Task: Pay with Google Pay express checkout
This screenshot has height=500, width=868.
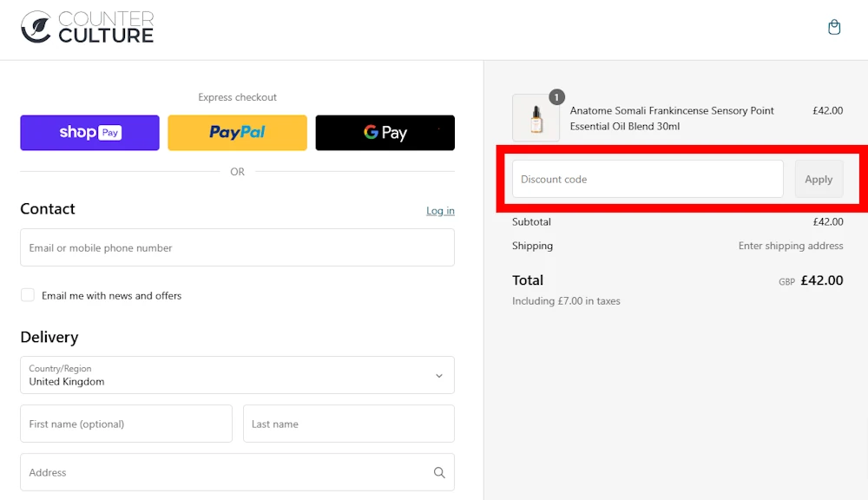Action: pyautogui.click(x=385, y=133)
